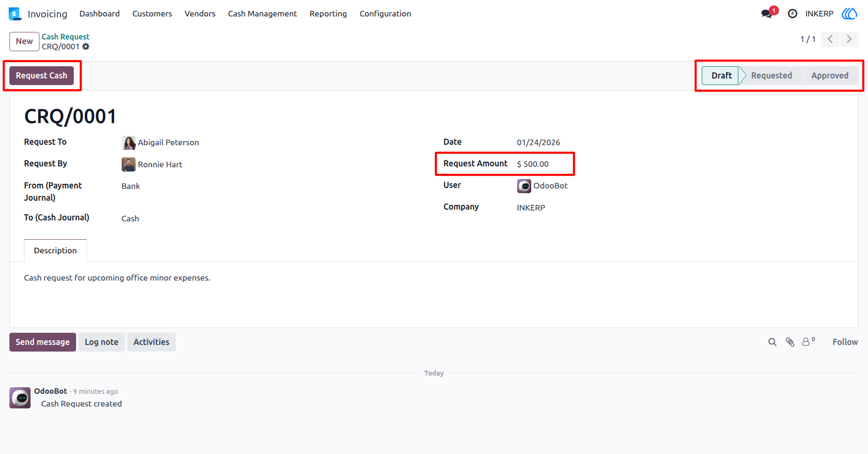This screenshot has height=454, width=868.
Task: Open the Cash Management menu
Action: (x=263, y=14)
